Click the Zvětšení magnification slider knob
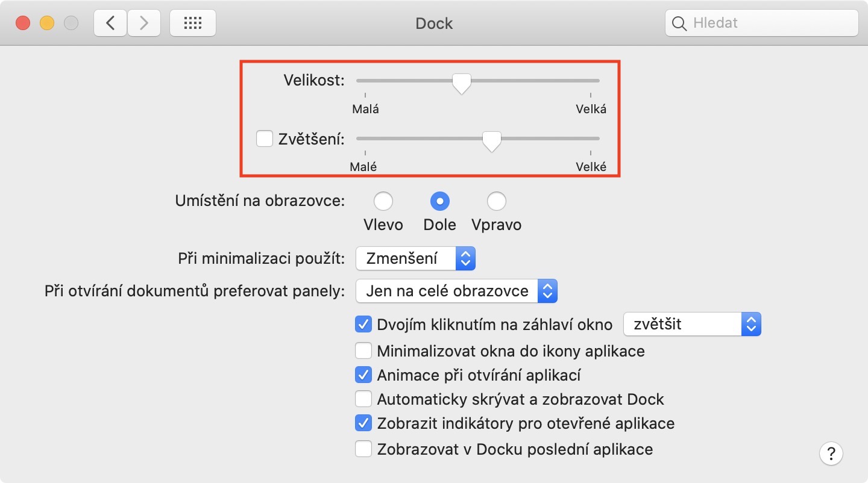Viewport: 868px width, 483px height. coord(492,142)
